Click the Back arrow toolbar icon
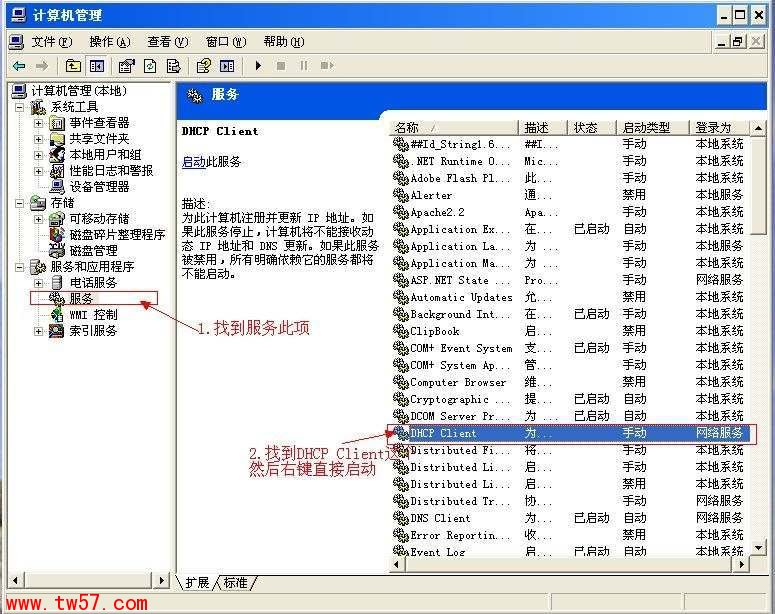This screenshot has width=775, height=614. [x=19, y=66]
